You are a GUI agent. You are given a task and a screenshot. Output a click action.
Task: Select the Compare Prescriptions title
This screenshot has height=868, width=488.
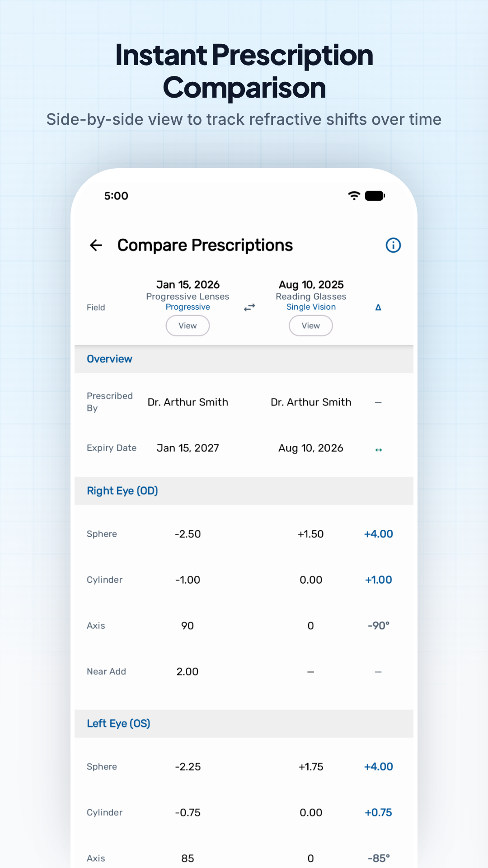coord(205,245)
